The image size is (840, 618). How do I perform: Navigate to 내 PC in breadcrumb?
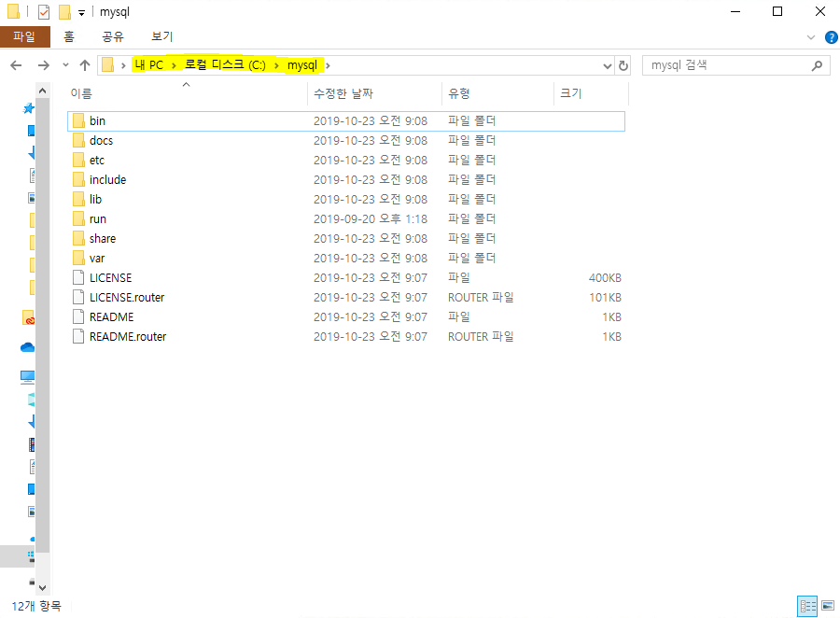149,65
